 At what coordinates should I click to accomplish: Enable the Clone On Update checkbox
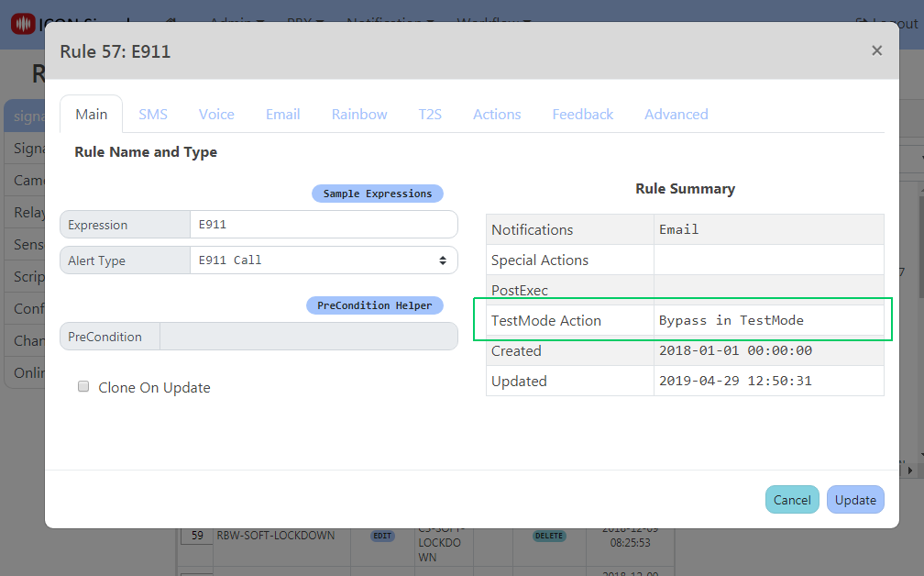[83, 387]
